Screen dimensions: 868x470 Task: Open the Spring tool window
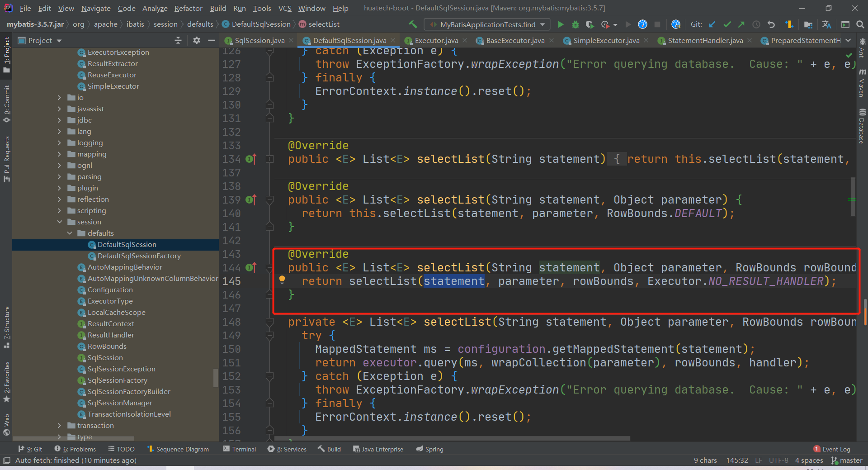pos(429,449)
